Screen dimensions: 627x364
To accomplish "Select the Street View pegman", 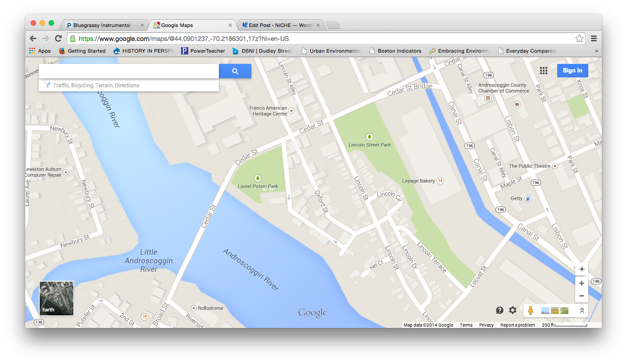I will pyautogui.click(x=531, y=310).
